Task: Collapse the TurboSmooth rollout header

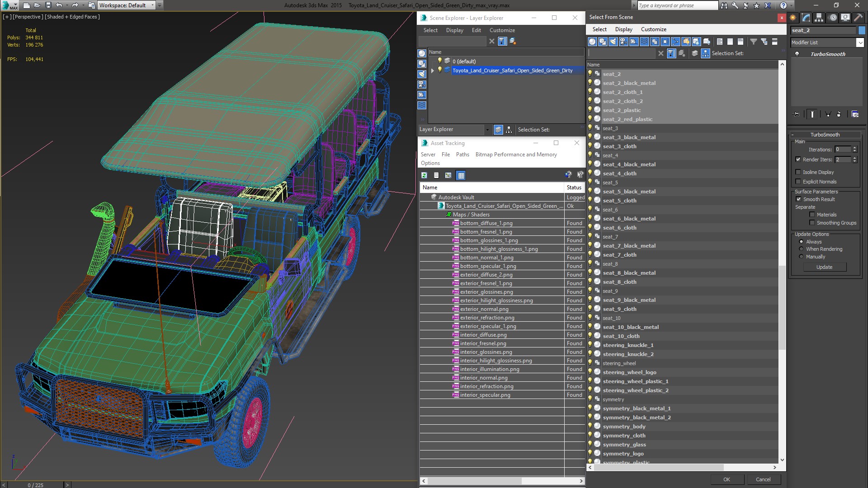Action: pos(825,135)
